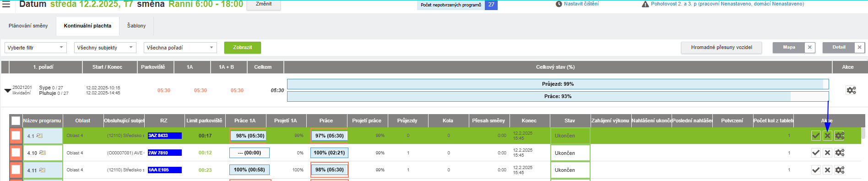Click the clock icon beside Nastavit čištění
Screen dimensions: 868x181
point(559,4)
